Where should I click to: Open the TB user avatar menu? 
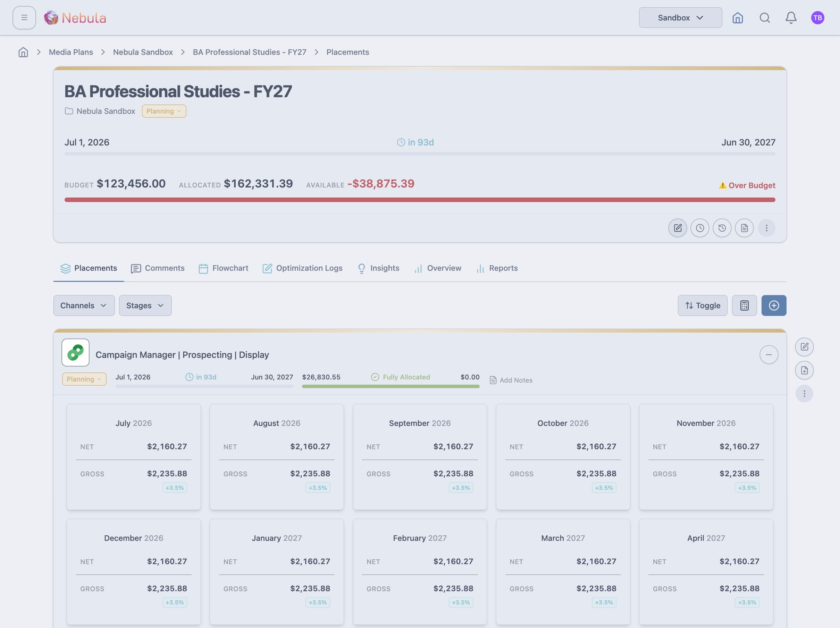coord(817,17)
